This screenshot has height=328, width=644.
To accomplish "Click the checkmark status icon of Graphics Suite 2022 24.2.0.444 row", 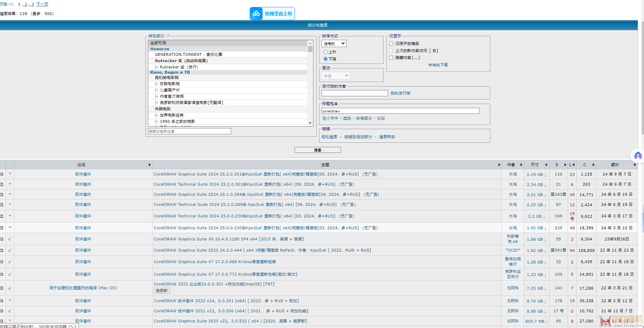I will 10,250.
